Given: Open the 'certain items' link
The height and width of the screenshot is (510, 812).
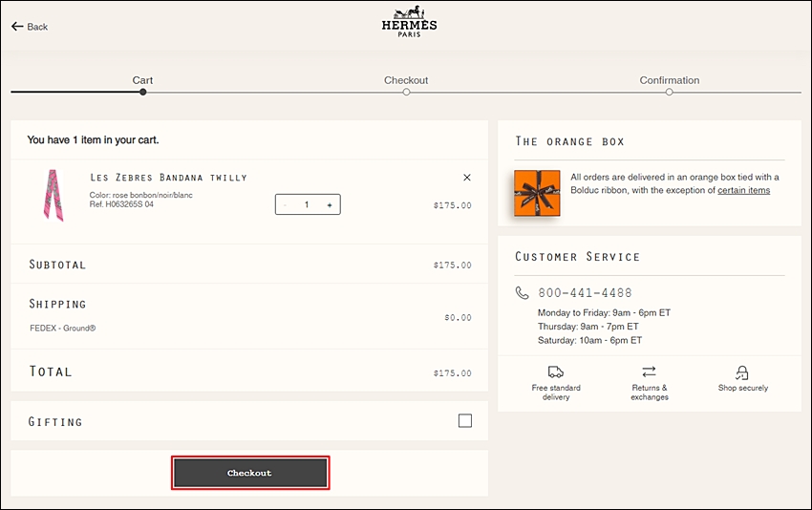Looking at the screenshot, I should point(743,190).
